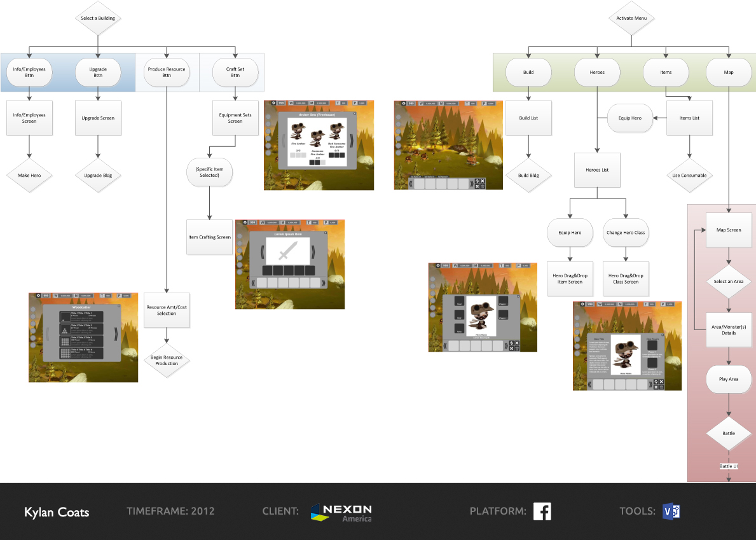Viewport: 756px width, 540px height.
Task: Click the Craft Set Bttn node
Action: (x=235, y=73)
